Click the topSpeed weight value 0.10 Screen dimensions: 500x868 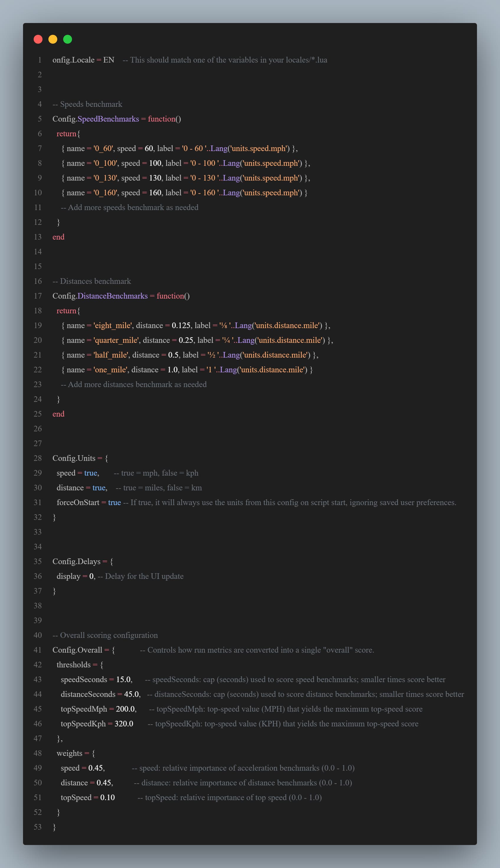point(107,797)
